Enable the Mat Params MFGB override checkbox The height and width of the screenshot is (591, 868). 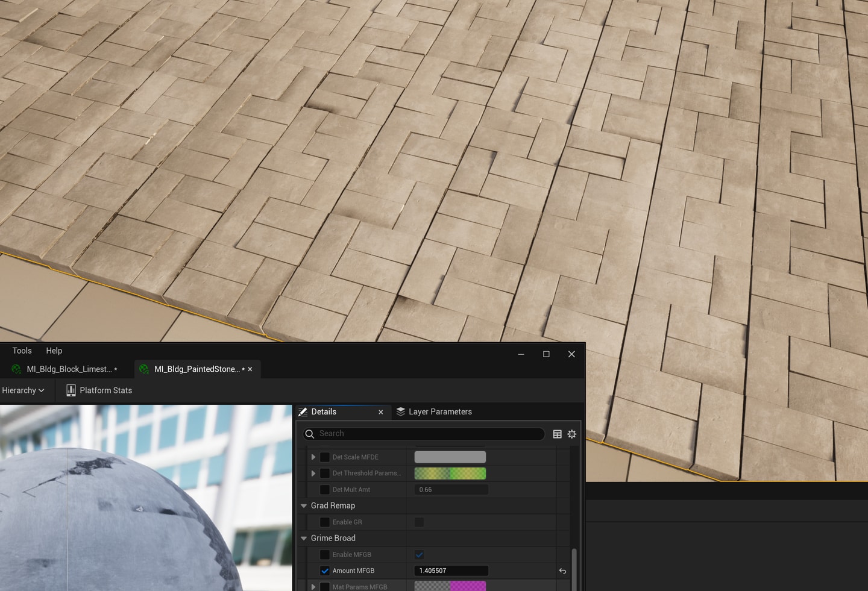pos(325,587)
